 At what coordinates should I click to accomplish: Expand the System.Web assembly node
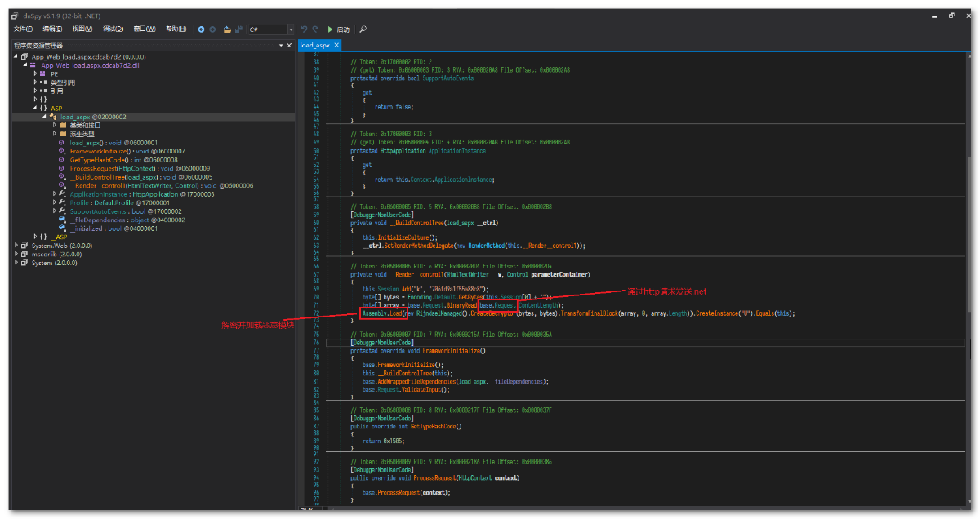(x=16, y=246)
